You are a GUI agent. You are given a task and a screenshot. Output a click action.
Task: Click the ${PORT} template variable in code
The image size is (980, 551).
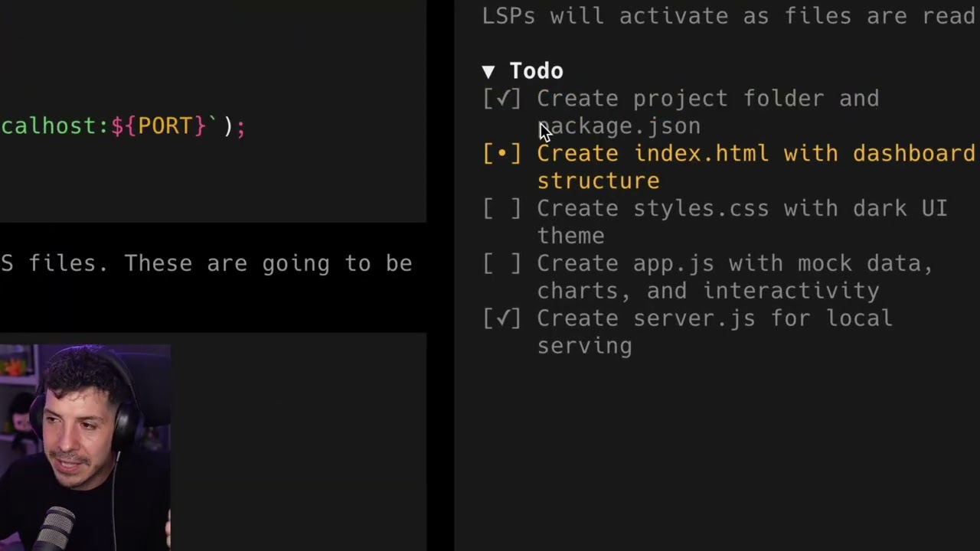[158, 126]
